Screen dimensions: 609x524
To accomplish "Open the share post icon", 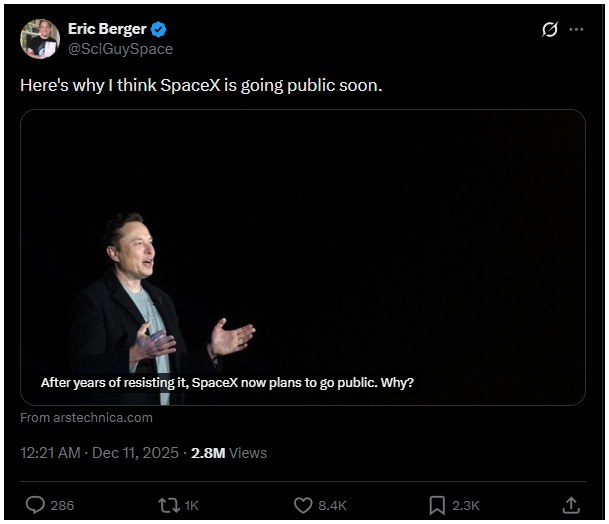I will 571,505.
